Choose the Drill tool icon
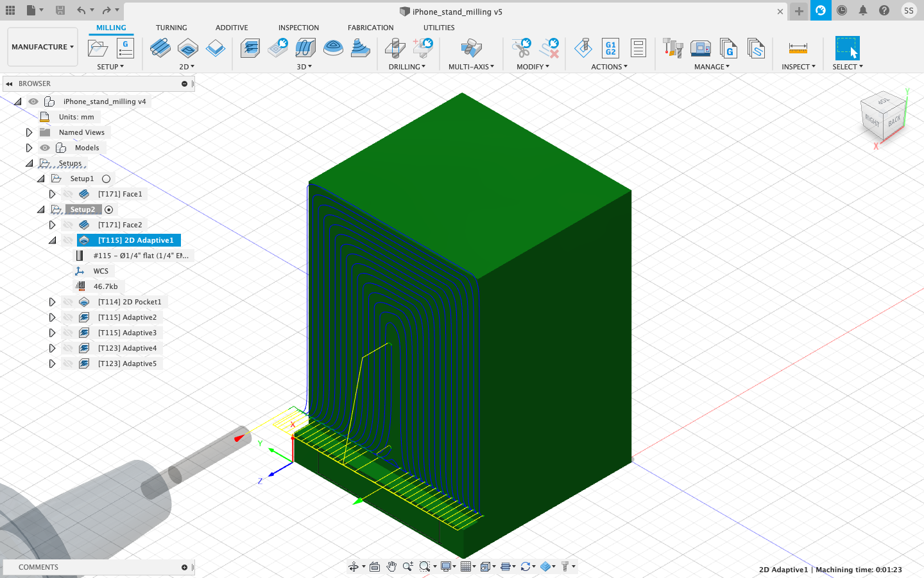 tap(395, 48)
